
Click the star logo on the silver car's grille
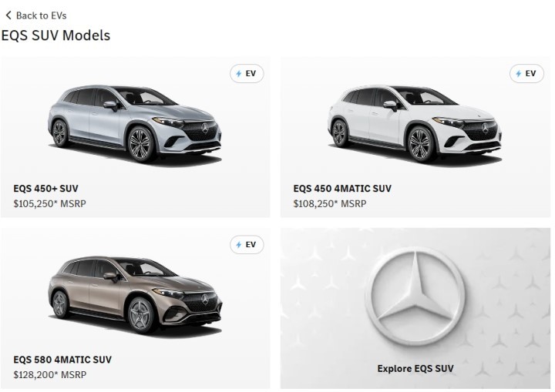[x=205, y=128]
